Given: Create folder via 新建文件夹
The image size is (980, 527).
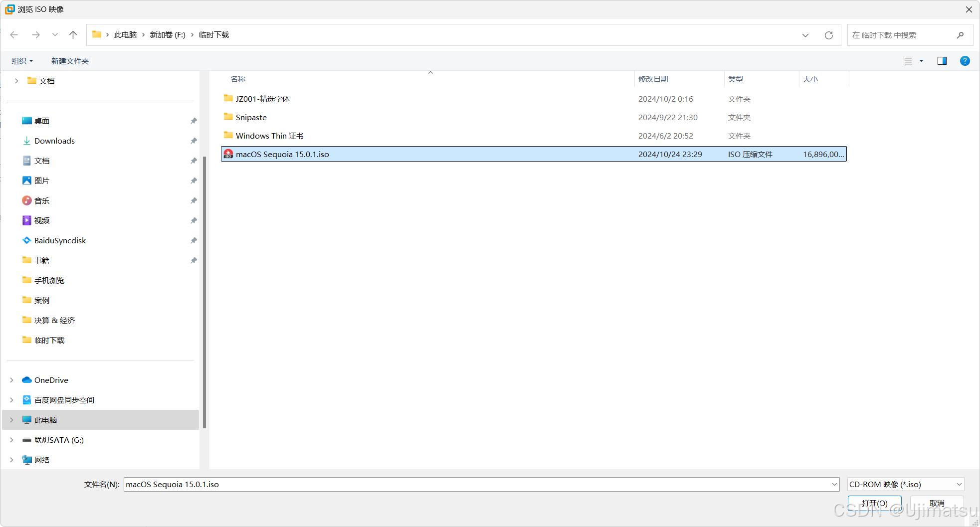Looking at the screenshot, I should tap(70, 61).
